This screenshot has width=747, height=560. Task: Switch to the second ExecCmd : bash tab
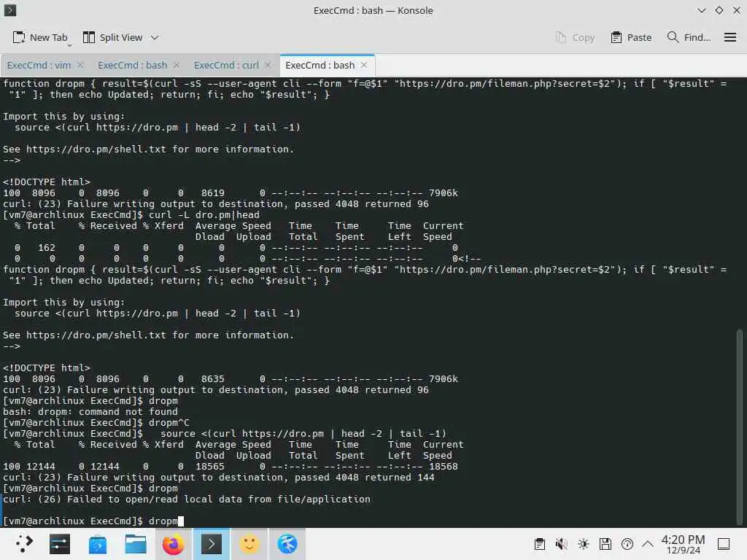tap(132, 65)
